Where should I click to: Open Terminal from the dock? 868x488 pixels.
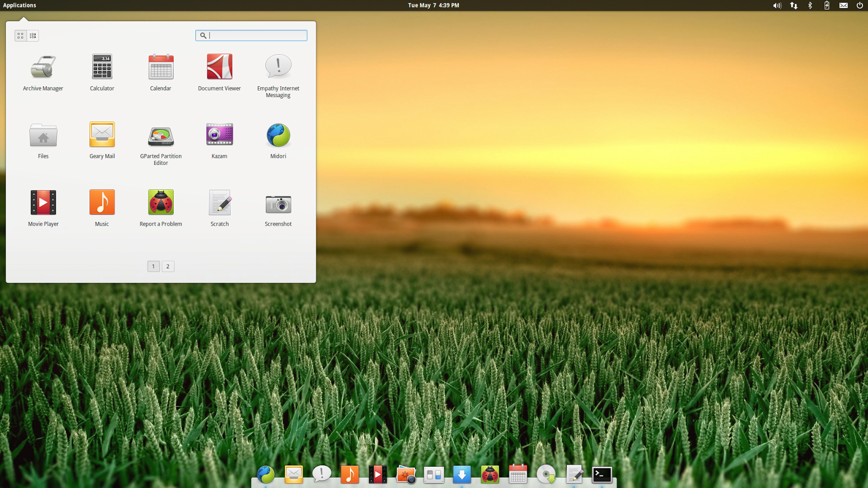pyautogui.click(x=603, y=474)
